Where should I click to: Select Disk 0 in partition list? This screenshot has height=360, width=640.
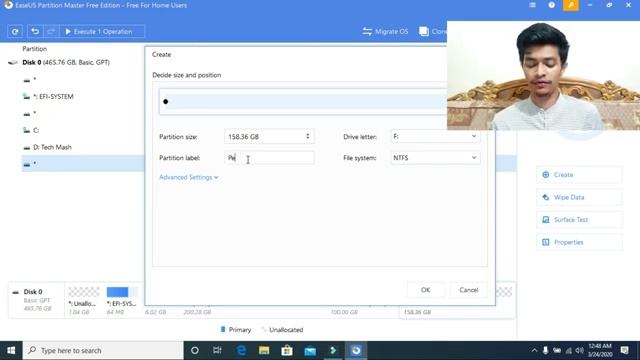[x=66, y=62]
